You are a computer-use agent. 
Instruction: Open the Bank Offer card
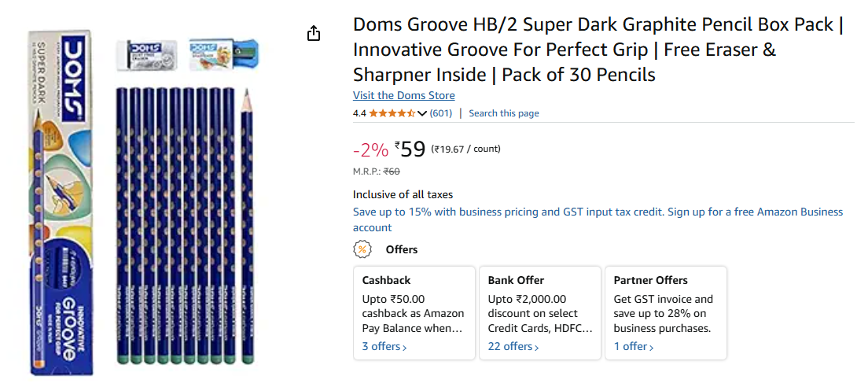(539, 313)
